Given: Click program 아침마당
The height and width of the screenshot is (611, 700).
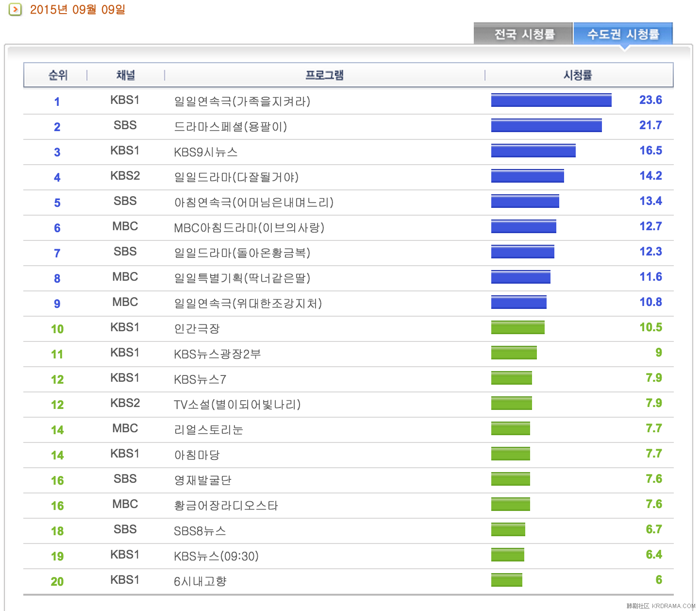Looking at the screenshot, I should pyautogui.click(x=197, y=455).
